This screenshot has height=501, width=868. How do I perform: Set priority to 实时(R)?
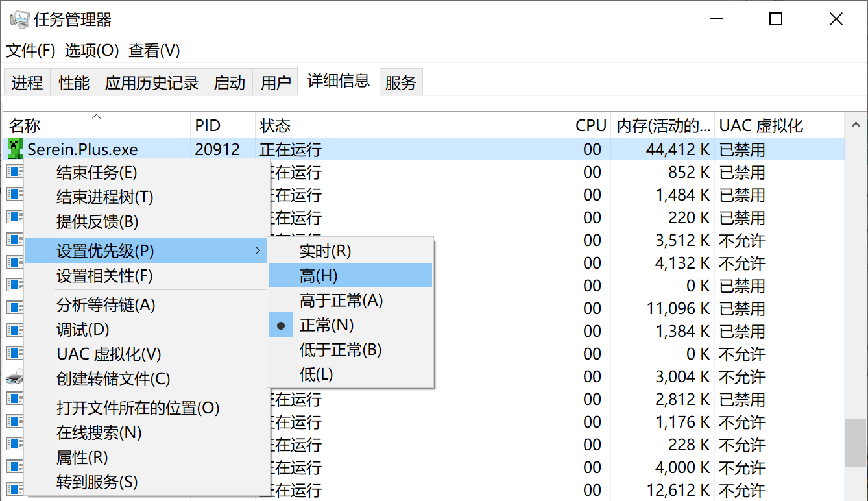point(350,250)
